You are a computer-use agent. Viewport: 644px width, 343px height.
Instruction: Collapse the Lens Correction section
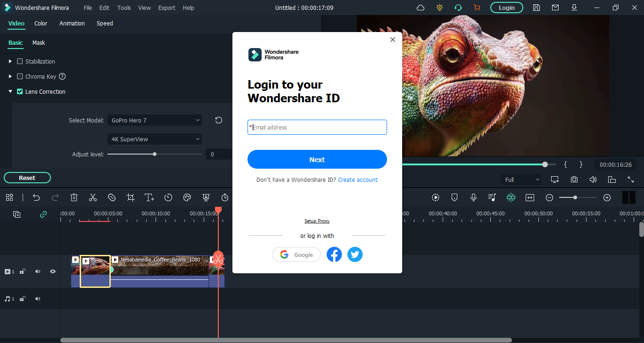pyautogui.click(x=10, y=92)
